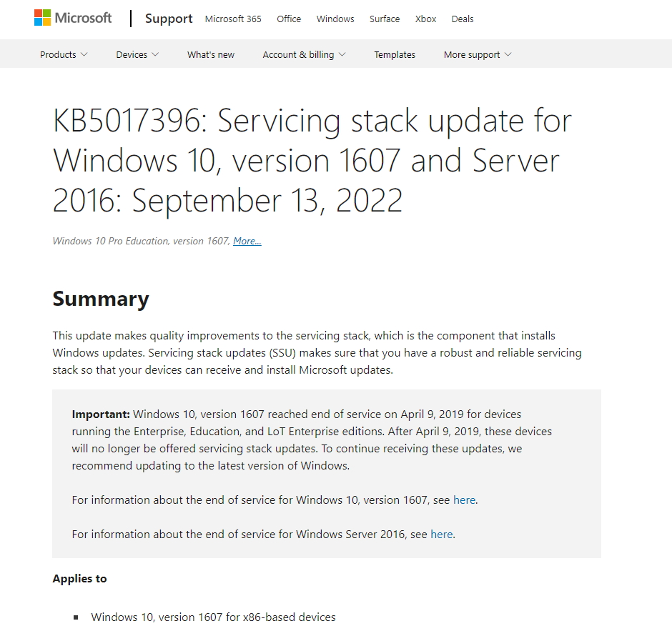Click the KB5017396 article title
Viewport: 672px width, 636px height.
[312, 161]
